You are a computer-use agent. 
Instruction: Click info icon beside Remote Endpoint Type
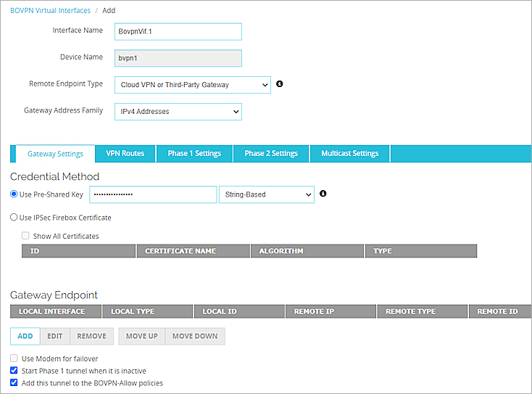pyautogui.click(x=279, y=84)
